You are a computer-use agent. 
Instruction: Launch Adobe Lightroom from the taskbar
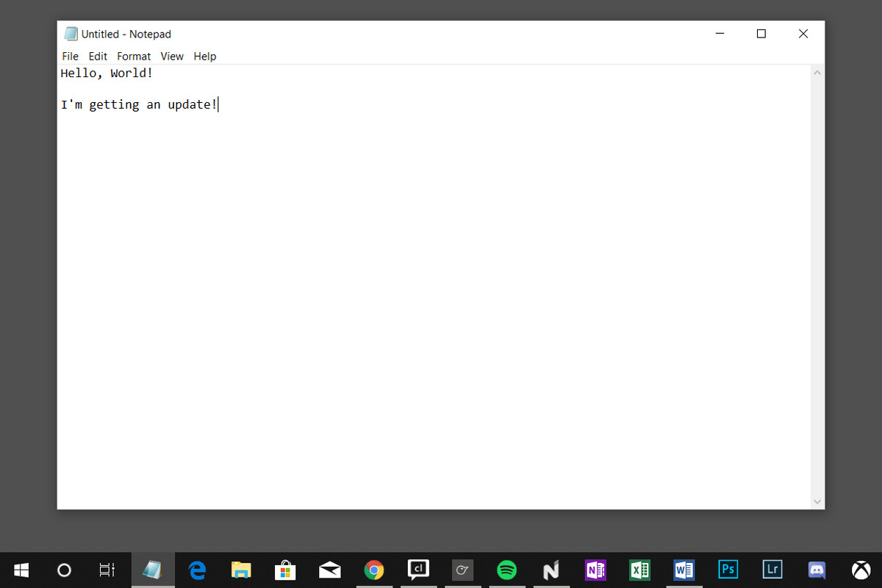point(772,570)
